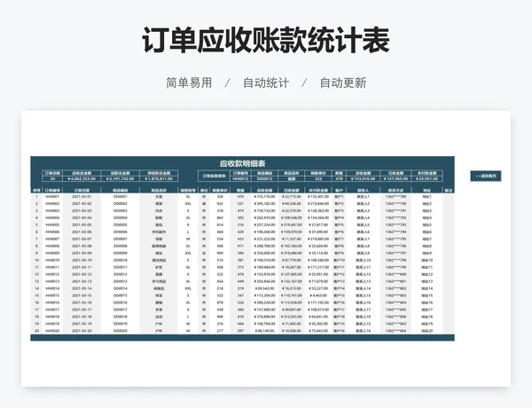Select the ¥2,191,742.00 collected total cell
This screenshot has width=532, height=408.
[x=120, y=178]
